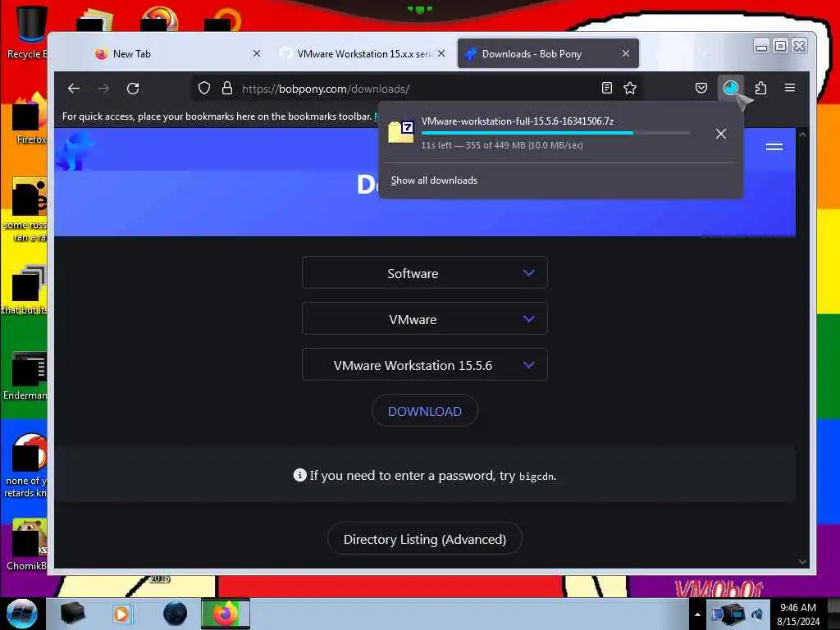The image size is (840, 630).
Task: Open the volume tray icon
Action: coord(757,614)
